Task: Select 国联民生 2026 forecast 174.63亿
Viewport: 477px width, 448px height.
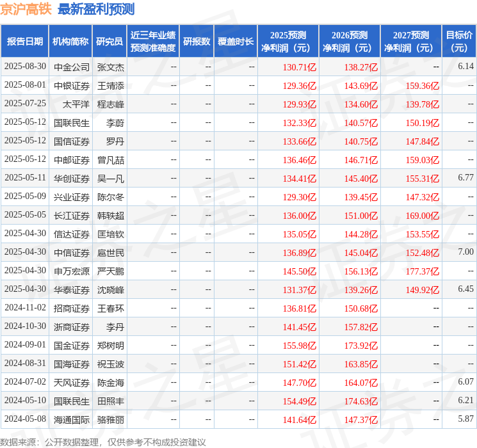Action: click(x=361, y=401)
